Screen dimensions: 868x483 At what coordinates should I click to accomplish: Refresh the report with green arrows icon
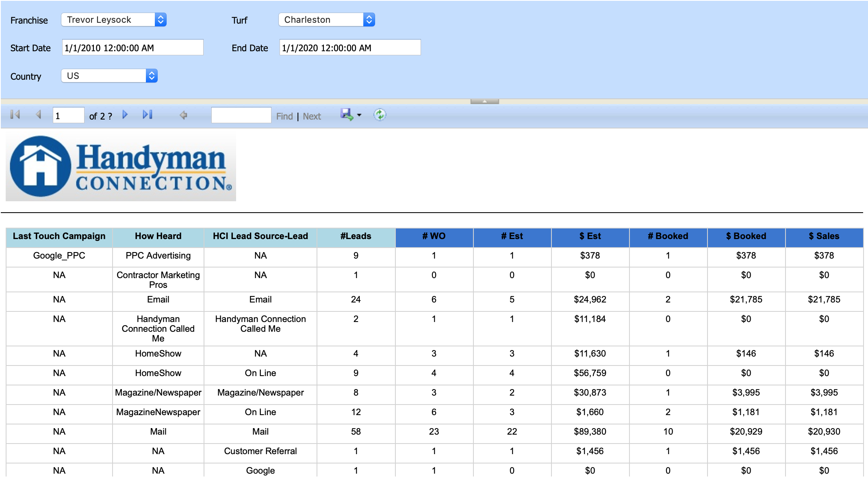[380, 115]
